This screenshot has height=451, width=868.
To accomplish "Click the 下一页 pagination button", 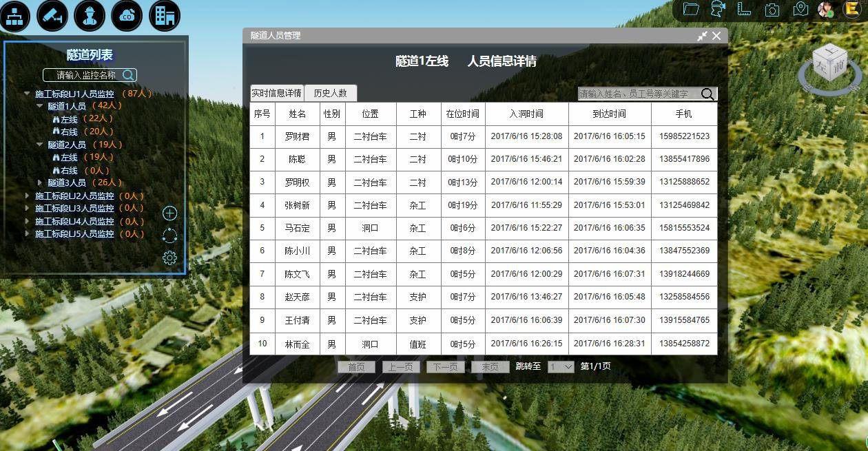I will tap(446, 367).
